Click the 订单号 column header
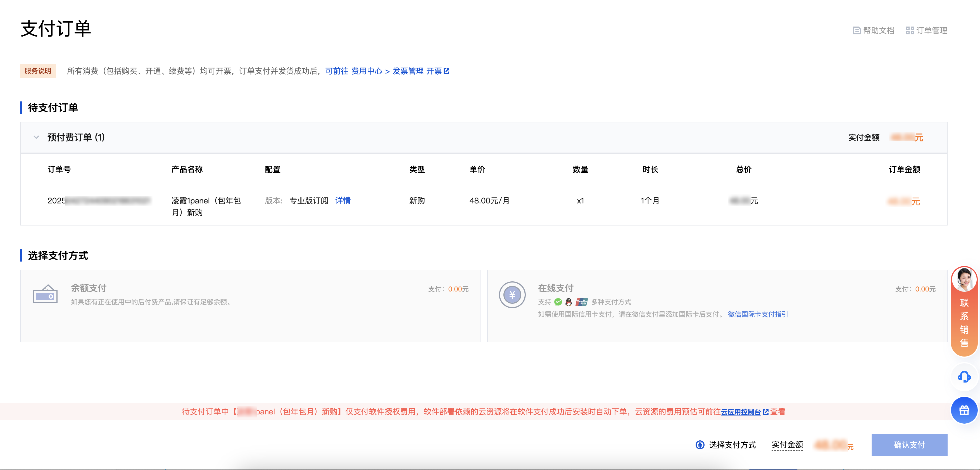This screenshot has height=470, width=980. pos(59,169)
